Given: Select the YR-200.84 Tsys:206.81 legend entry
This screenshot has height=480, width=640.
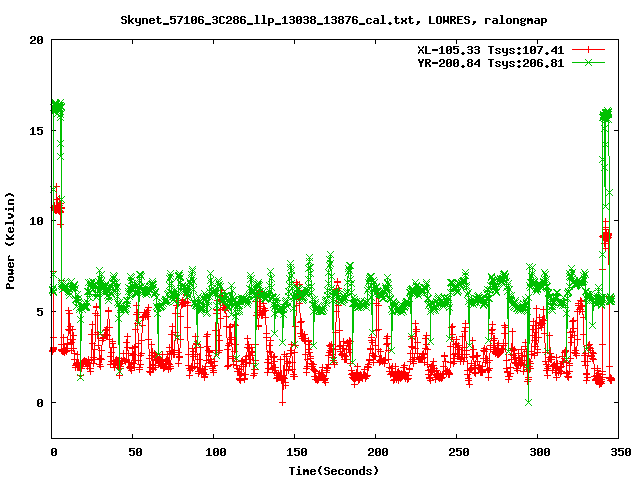Looking at the screenshot, I should coord(491,63).
